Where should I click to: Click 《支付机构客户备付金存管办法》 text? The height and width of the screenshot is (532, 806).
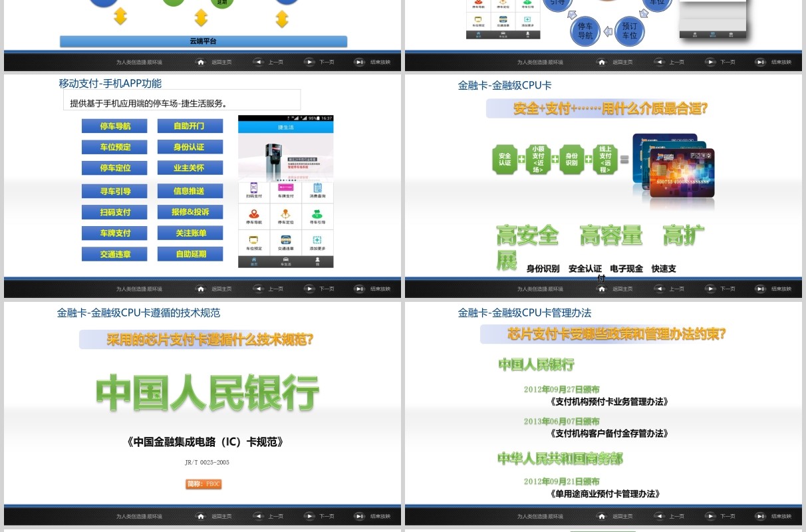pyautogui.click(x=608, y=433)
